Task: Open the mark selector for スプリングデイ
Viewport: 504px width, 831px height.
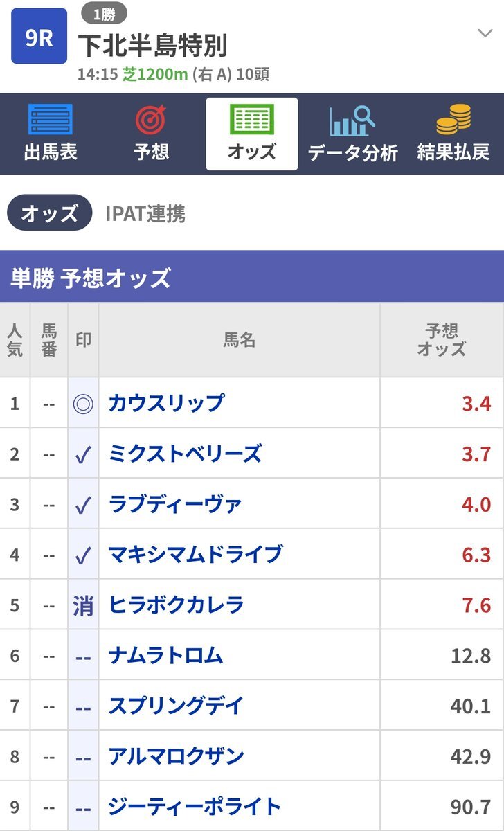Action: point(83,706)
